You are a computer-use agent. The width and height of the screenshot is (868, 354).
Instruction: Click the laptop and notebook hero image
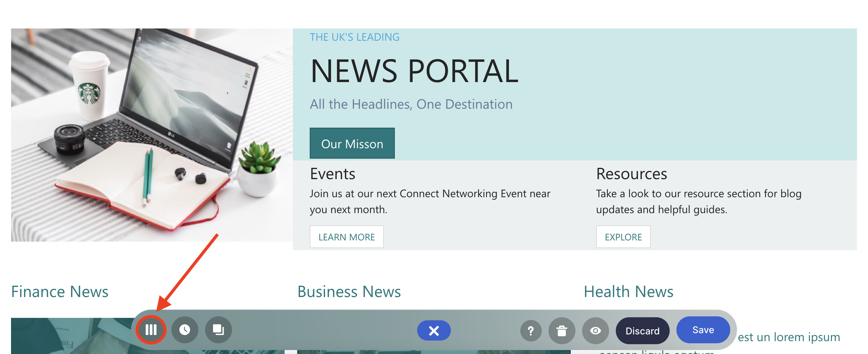152,135
